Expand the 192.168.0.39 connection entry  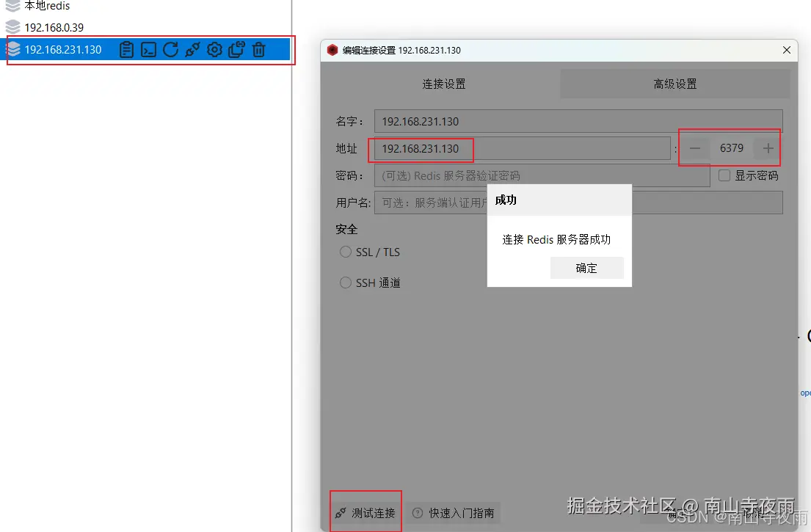[55, 27]
